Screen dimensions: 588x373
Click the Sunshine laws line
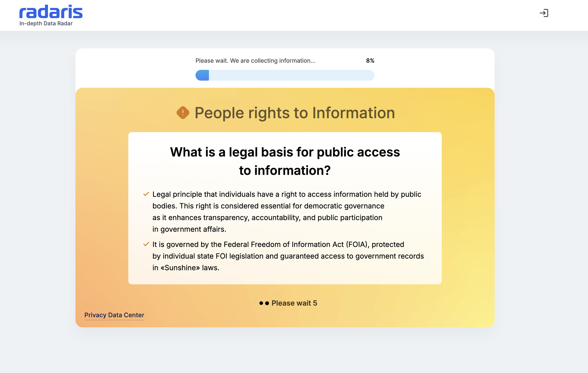pyautogui.click(x=186, y=268)
